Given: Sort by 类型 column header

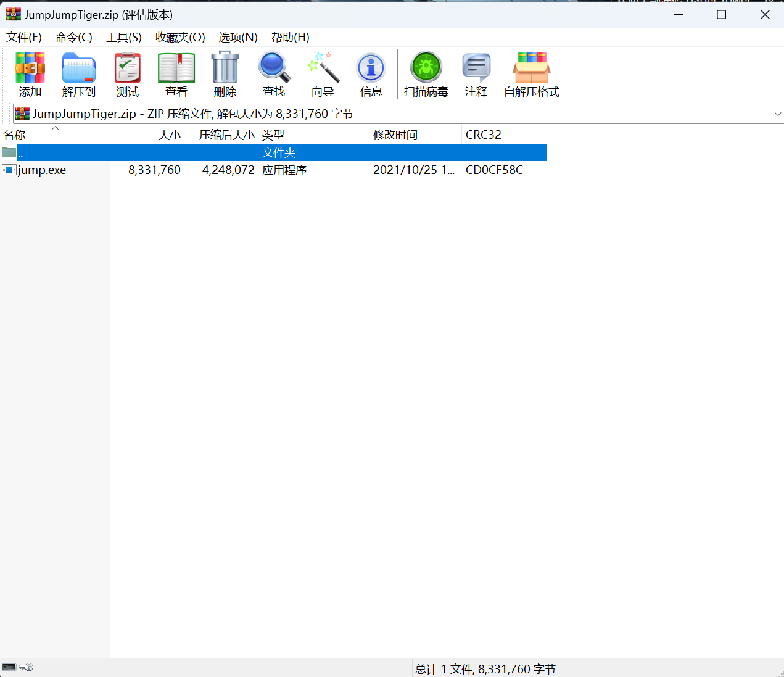Looking at the screenshot, I should click(314, 135).
